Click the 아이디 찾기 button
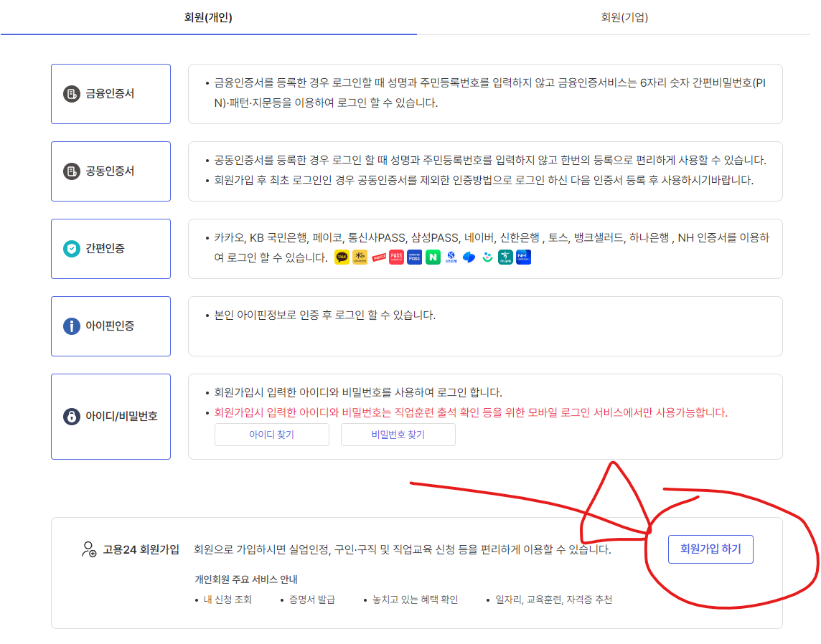 (x=272, y=435)
